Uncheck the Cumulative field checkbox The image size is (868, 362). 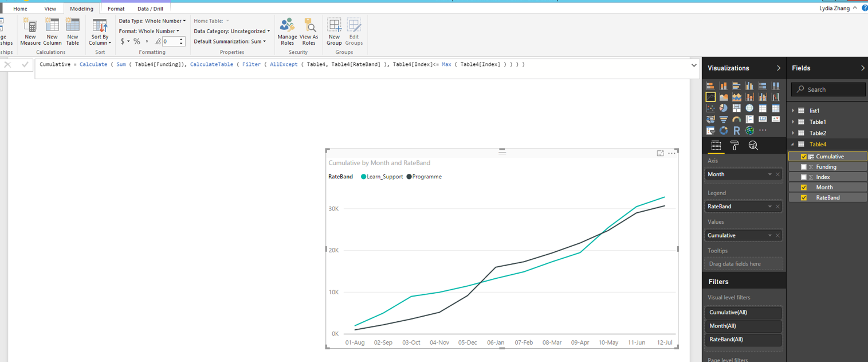point(803,157)
